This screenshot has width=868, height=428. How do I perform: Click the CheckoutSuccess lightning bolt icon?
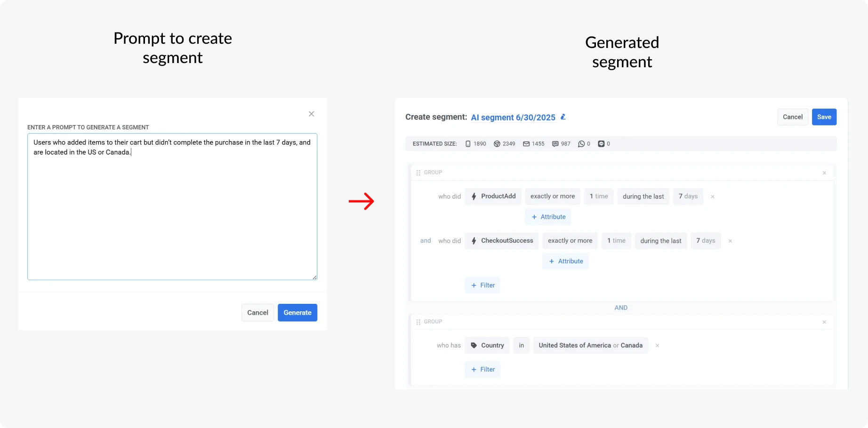(474, 240)
